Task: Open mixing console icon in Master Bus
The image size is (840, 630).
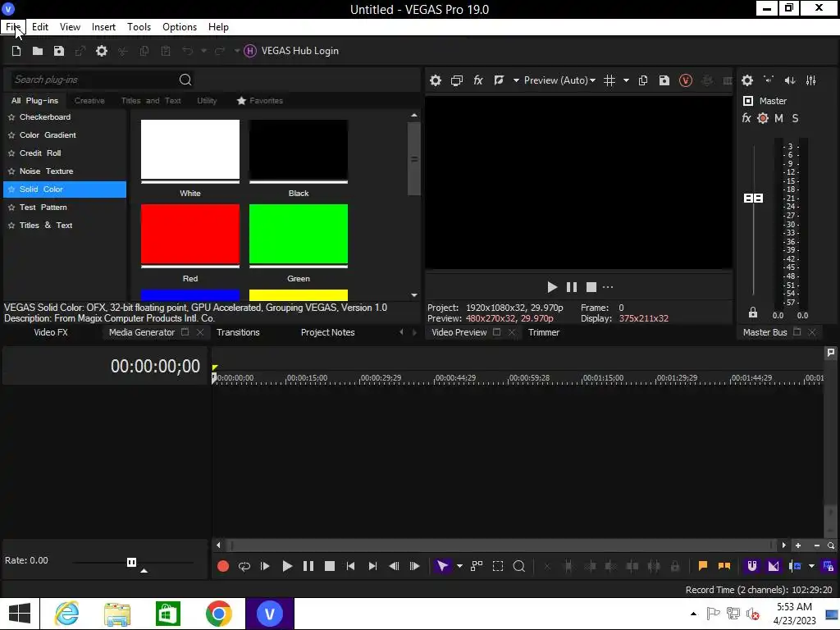Action: coord(811,80)
